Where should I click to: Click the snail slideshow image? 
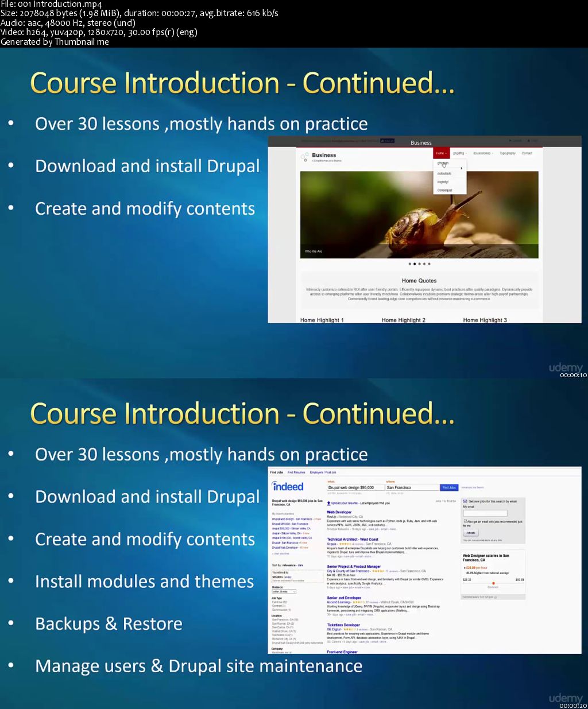tap(419, 215)
